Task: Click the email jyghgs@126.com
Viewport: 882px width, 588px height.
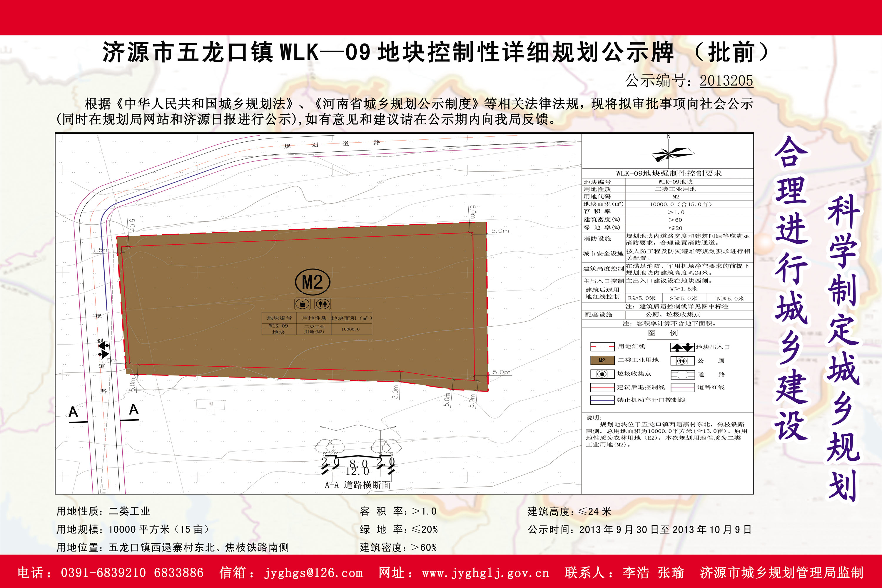Action: [313, 573]
